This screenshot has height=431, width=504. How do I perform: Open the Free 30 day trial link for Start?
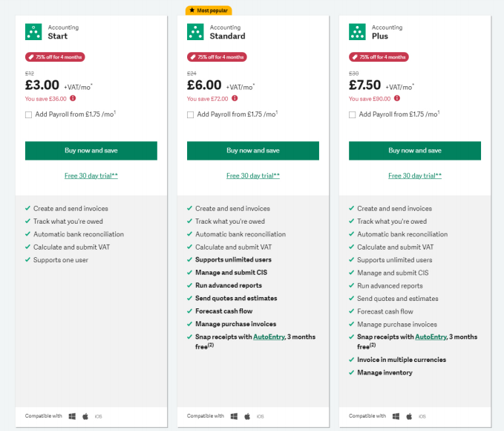click(x=91, y=176)
